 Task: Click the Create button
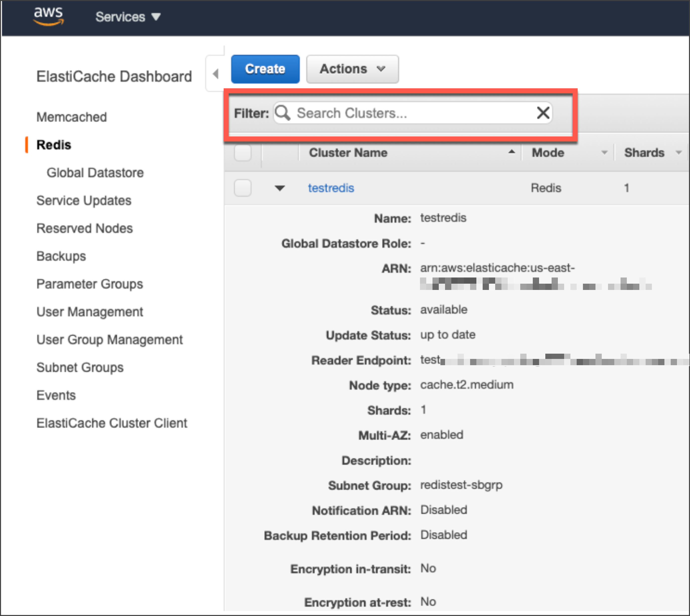click(x=265, y=69)
